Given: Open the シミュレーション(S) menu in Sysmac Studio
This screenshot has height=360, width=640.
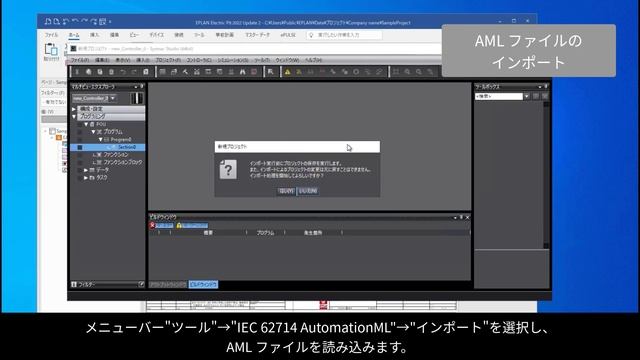Looking at the screenshot, I should 232,60.
